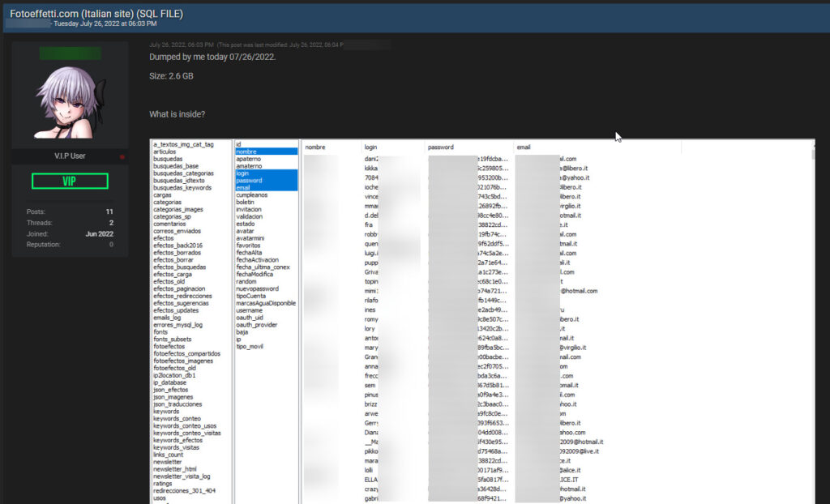Click the data grid vertical scrollbar
The height and width of the screenshot is (504, 830).
click(814, 324)
